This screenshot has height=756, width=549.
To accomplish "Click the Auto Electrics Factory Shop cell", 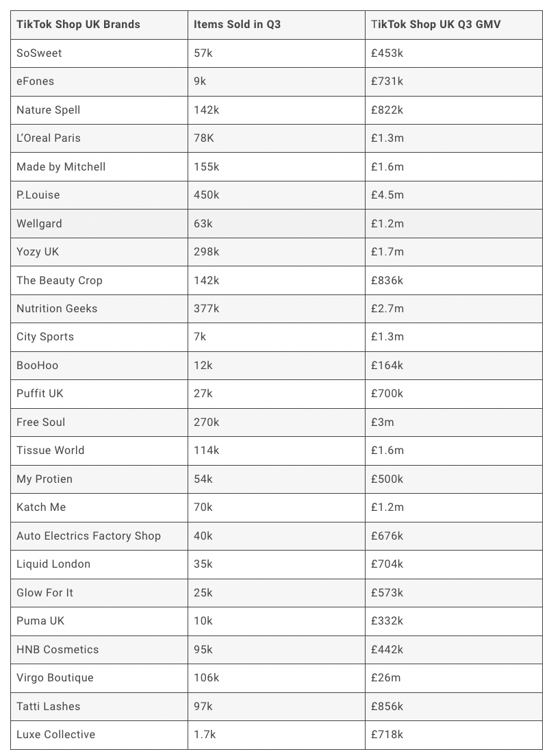I will (88, 536).
